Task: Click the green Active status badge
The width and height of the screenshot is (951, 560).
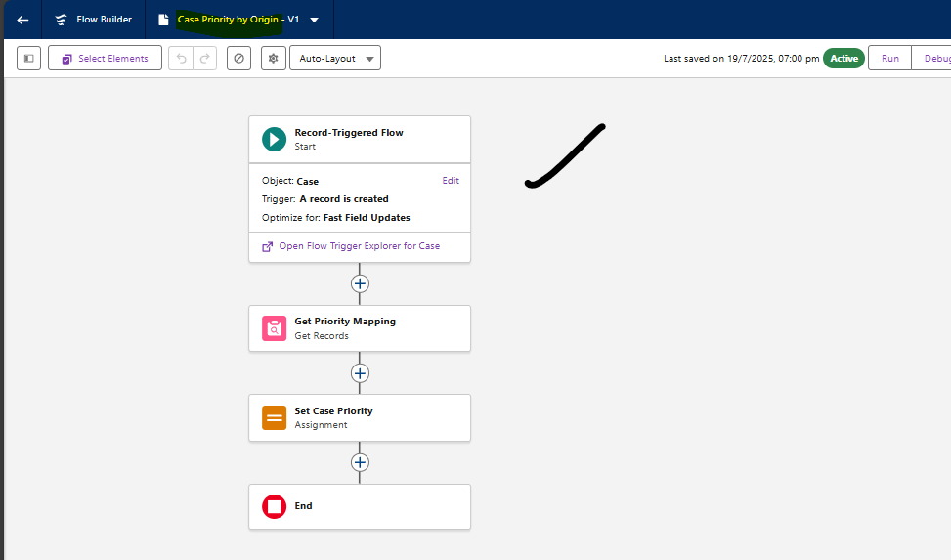Action: pyautogui.click(x=843, y=59)
